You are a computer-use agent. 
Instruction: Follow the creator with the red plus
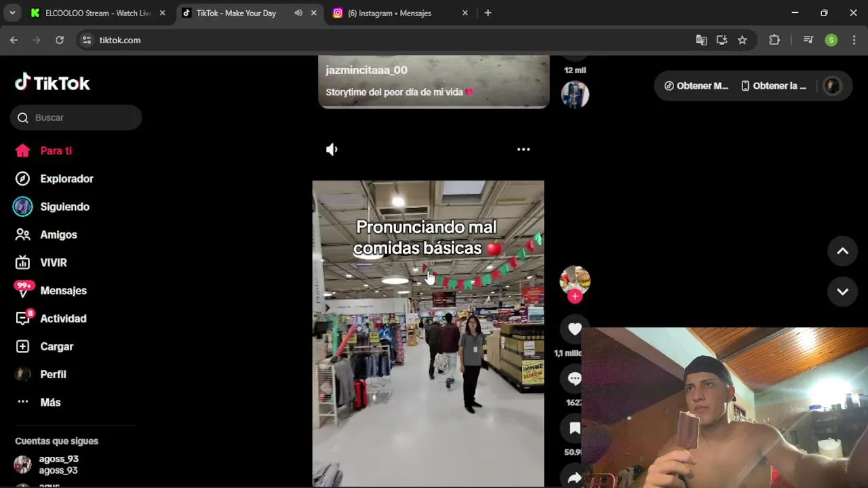(x=575, y=296)
